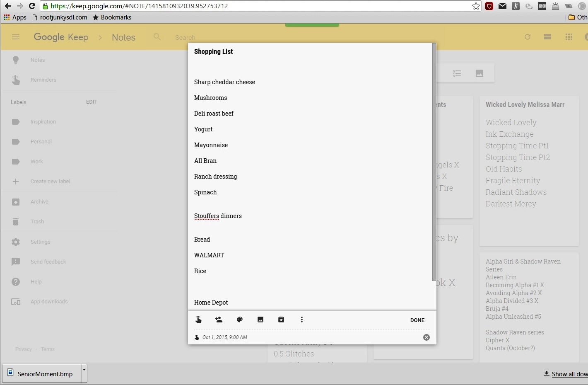The height and width of the screenshot is (385, 588).
Task: Switch to list view layout
Action: point(547,37)
